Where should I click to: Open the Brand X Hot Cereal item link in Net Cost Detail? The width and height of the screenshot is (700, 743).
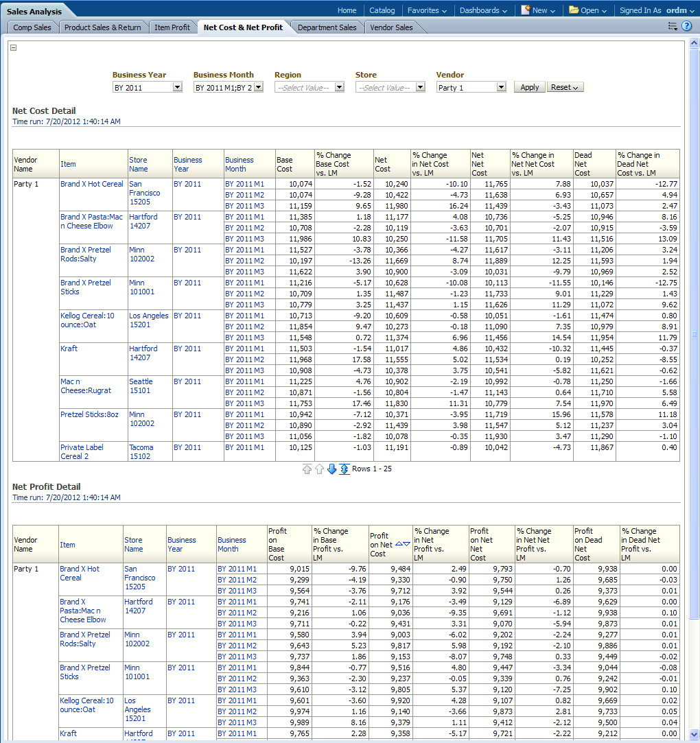pyautogui.click(x=92, y=184)
